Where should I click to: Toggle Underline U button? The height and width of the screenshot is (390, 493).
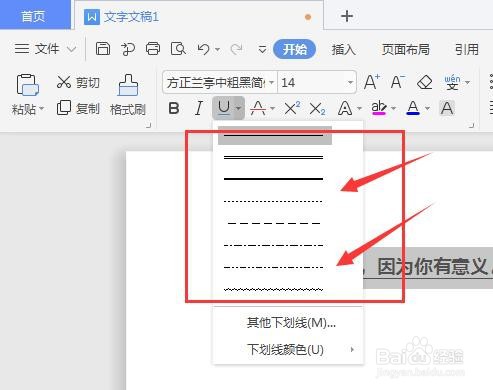tap(224, 108)
